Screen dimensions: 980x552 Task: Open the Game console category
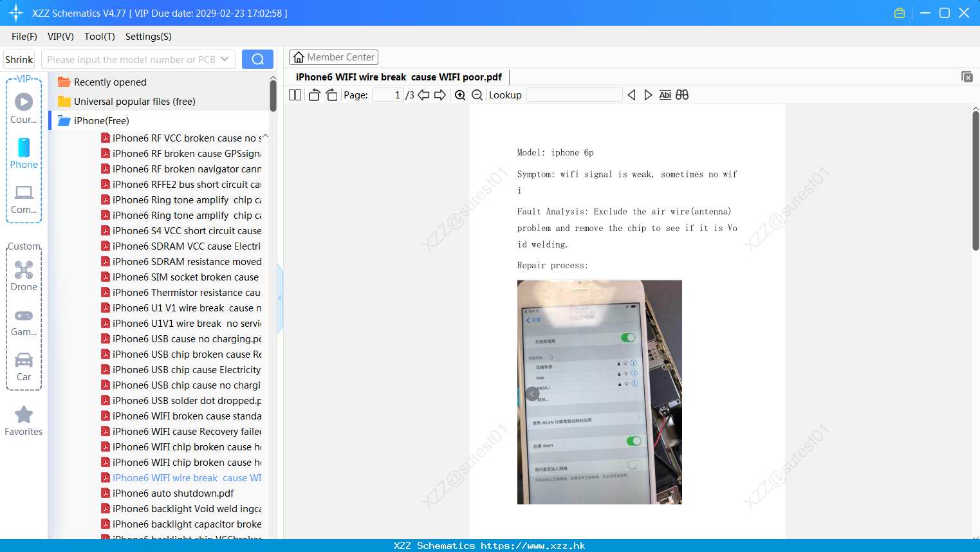[x=24, y=322]
